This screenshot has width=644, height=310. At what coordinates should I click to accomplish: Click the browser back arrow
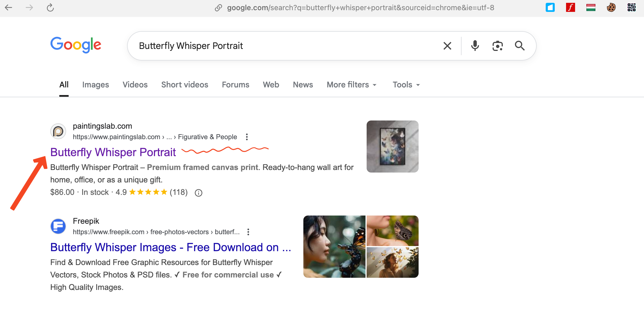coord(8,8)
